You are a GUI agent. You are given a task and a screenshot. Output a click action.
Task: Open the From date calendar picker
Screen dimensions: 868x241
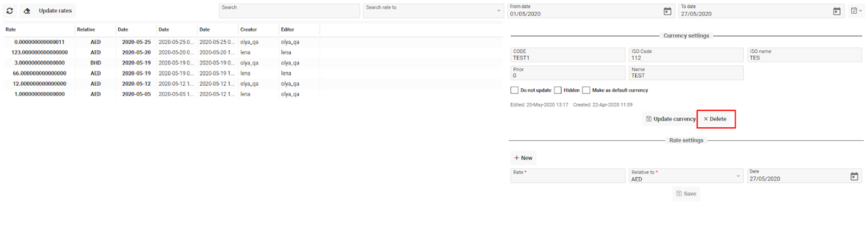[667, 11]
